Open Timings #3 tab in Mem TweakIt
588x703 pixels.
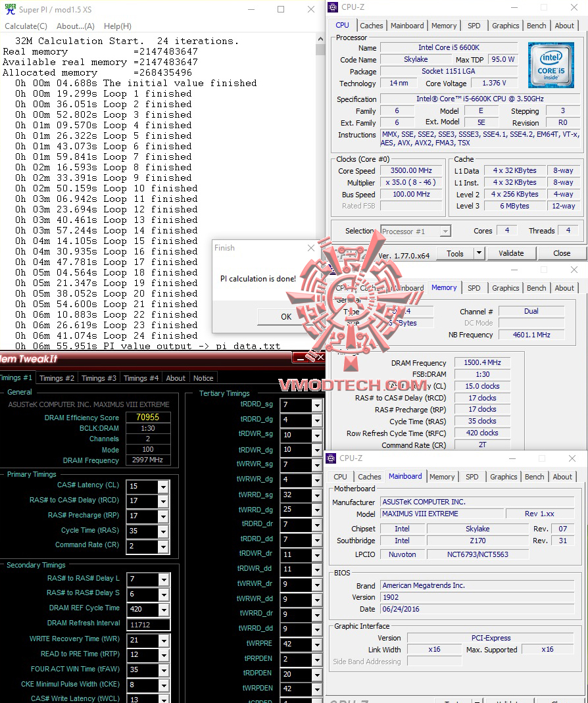pyautogui.click(x=99, y=378)
